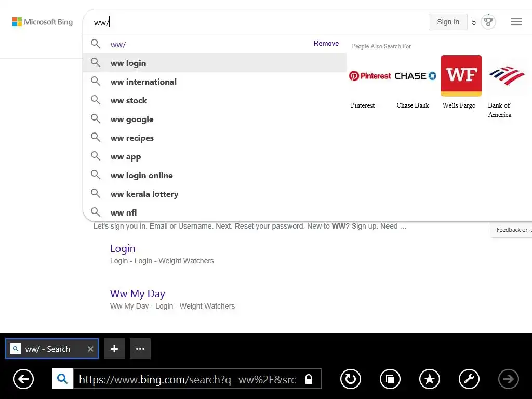
Task: Choose the 'ww login' suggestion
Action: pyautogui.click(x=215, y=62)
